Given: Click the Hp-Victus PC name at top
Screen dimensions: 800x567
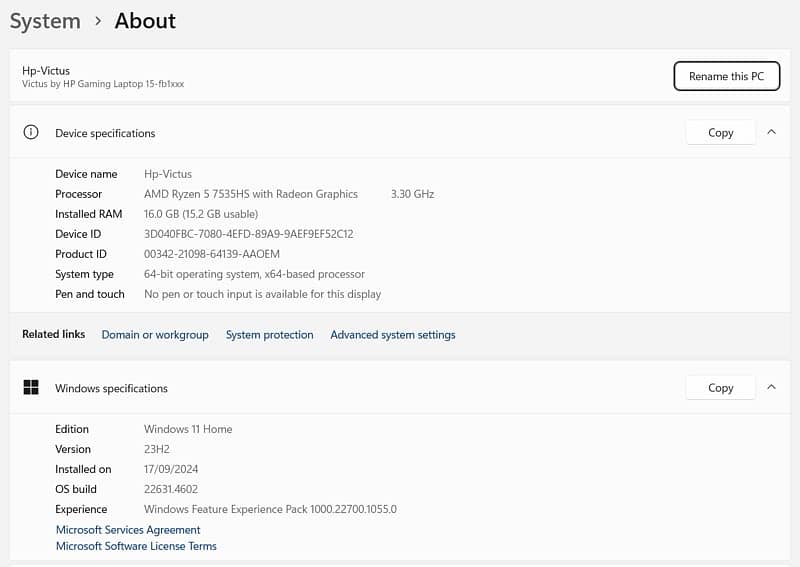Looking at the screenshot, I should (x=46, y=71).
